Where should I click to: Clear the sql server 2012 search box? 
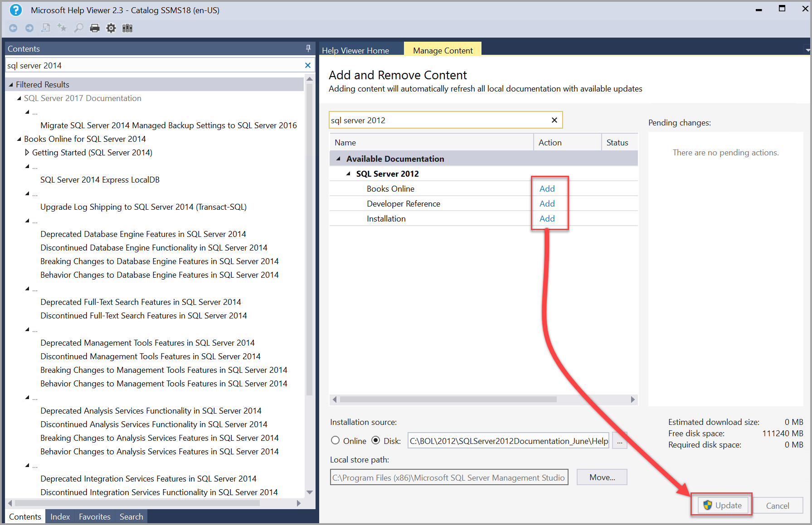pos(554,120)
